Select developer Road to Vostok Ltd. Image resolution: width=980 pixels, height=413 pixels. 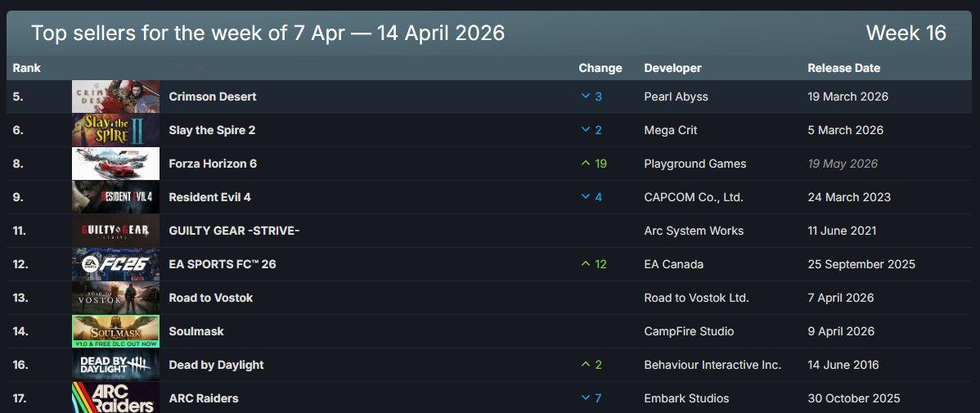point(696,298)
